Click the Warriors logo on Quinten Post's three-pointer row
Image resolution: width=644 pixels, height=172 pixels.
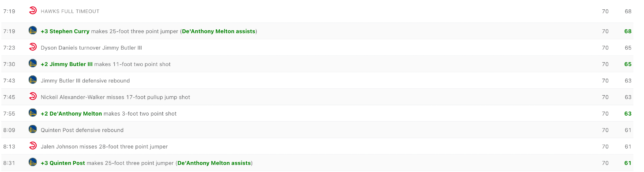(33, 162)
